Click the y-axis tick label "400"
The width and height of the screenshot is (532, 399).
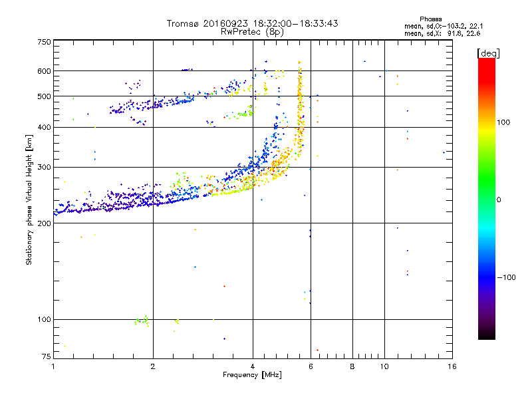point(45,128)
